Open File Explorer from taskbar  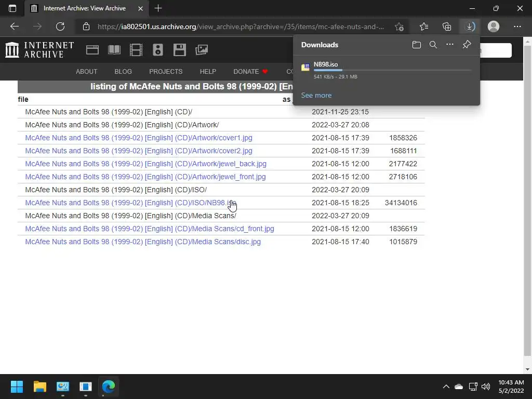coord(39,387)
